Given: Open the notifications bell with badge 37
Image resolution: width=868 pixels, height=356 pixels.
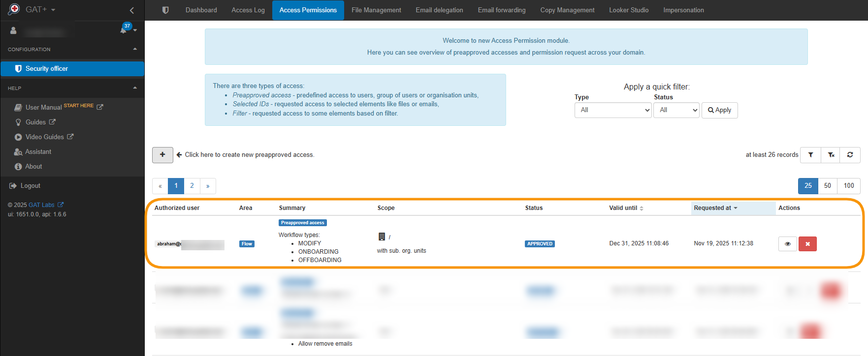Looking at the screenshot, I should click(x=124, y=30).
